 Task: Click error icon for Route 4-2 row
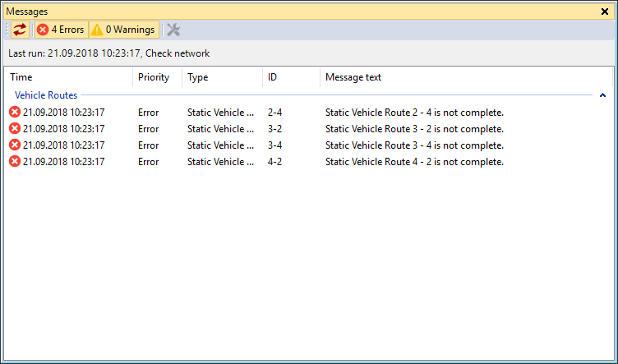15,162
